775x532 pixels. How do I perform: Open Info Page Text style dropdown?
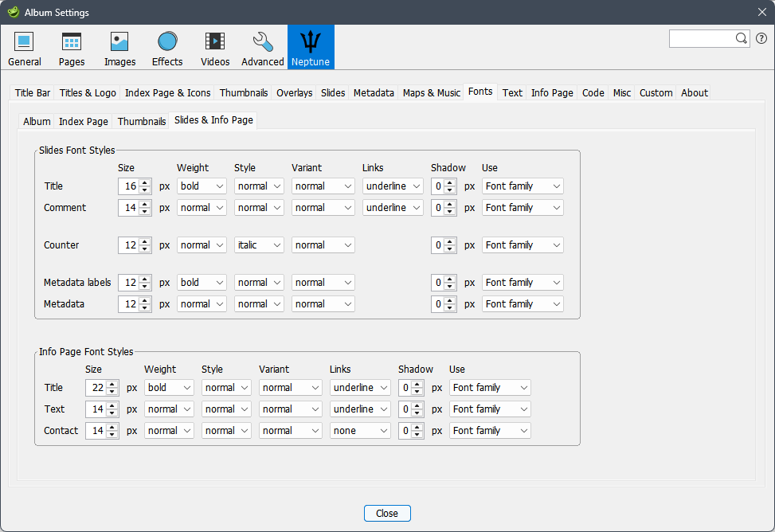226,409
